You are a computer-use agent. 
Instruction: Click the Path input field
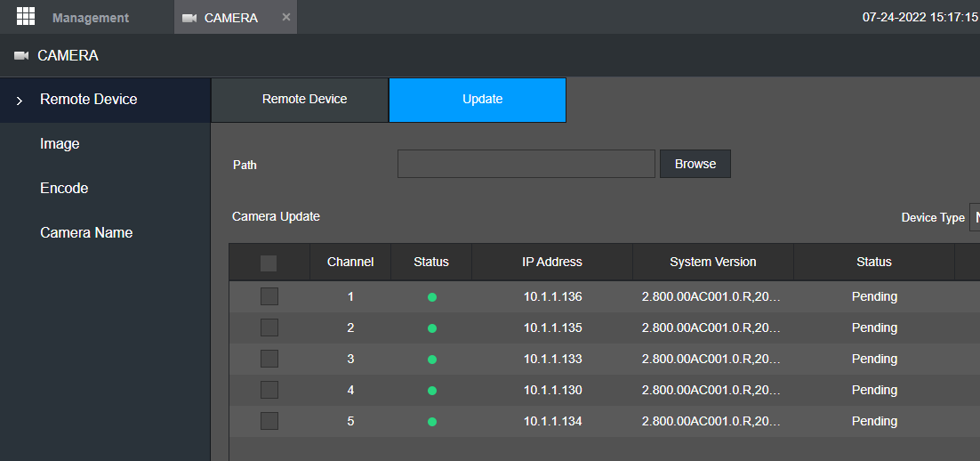[x=526, y=164]
